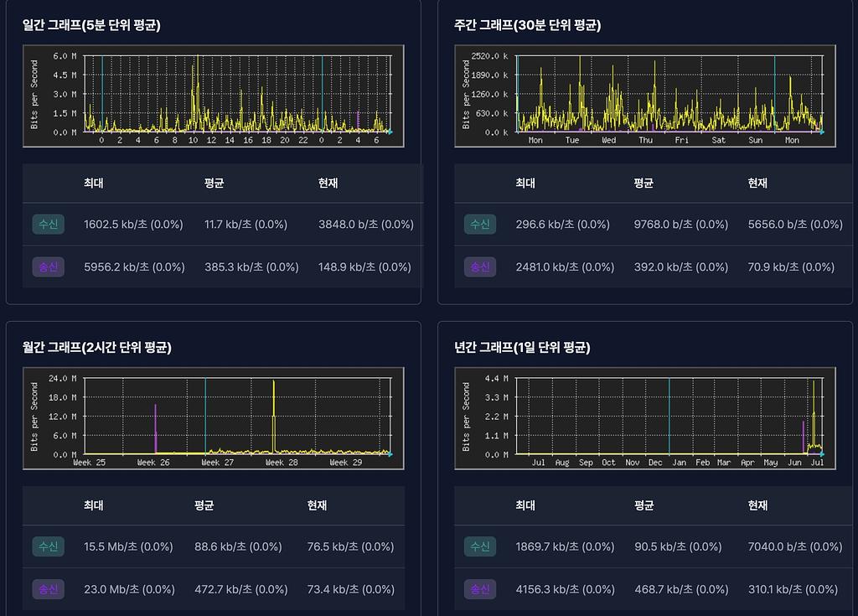This screenshot has height=616, width=858.
Task: Select the 송신 badge in weekly graph table
Action: pos(480,267)
